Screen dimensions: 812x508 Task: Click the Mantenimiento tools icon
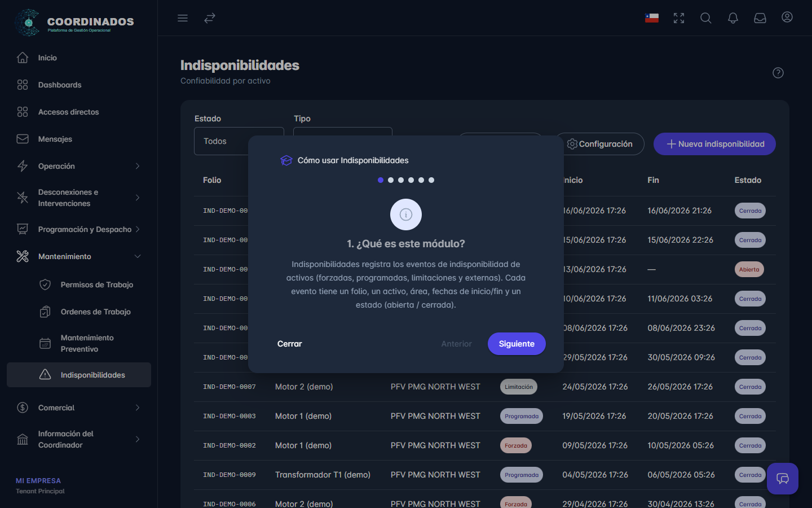click(x=23, y=256)
